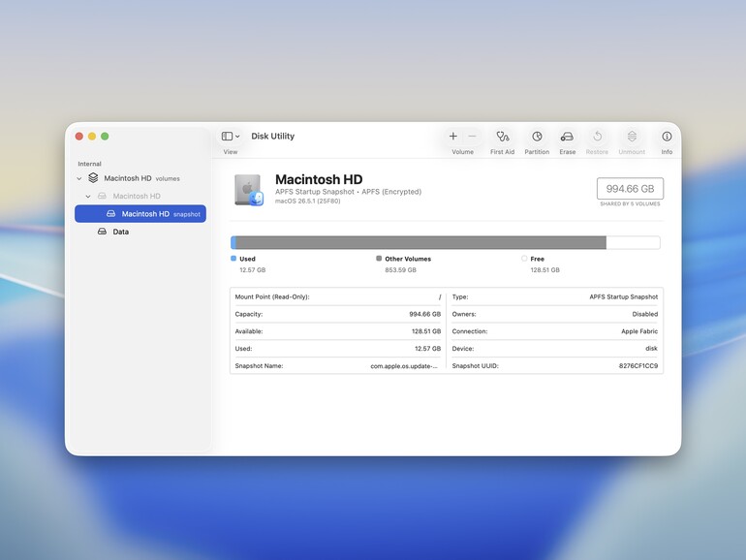Click the Type value 'APFS Startup Snapshot'
The width and height of the screenshot is (746, 560).
[x=624, y=296]
